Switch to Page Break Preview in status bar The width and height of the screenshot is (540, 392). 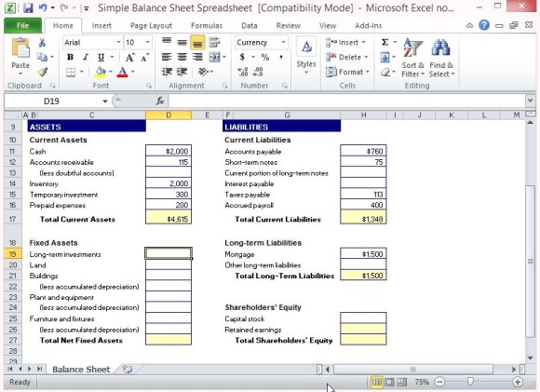[402, 382]
